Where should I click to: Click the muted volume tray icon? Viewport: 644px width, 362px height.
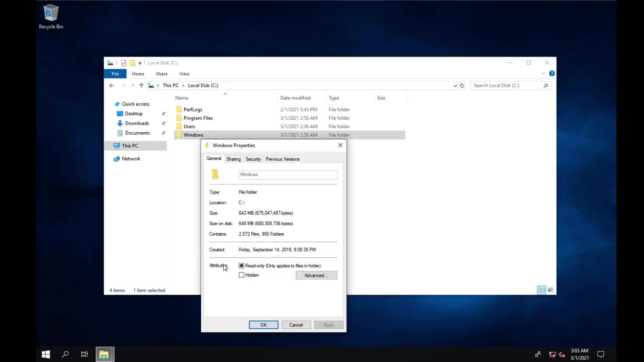click(561, 354)
